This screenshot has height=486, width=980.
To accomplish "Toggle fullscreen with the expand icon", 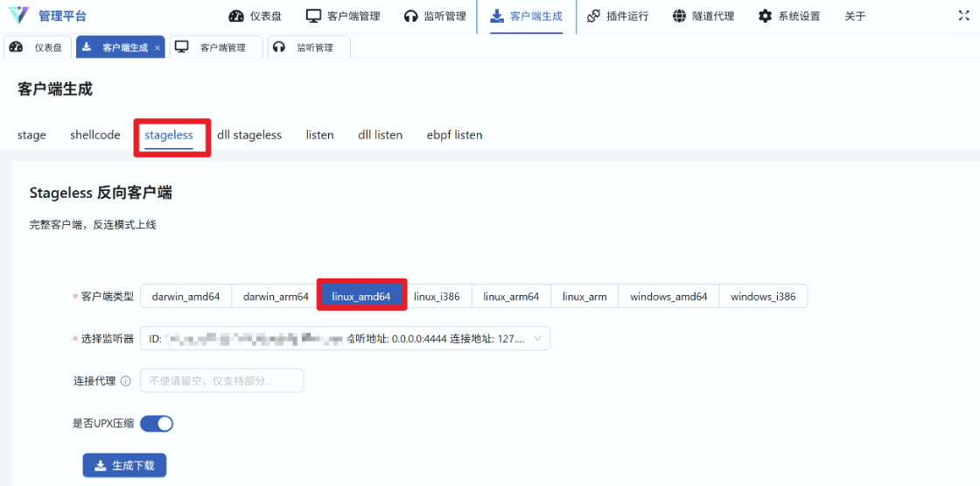I will coord(963,16).
